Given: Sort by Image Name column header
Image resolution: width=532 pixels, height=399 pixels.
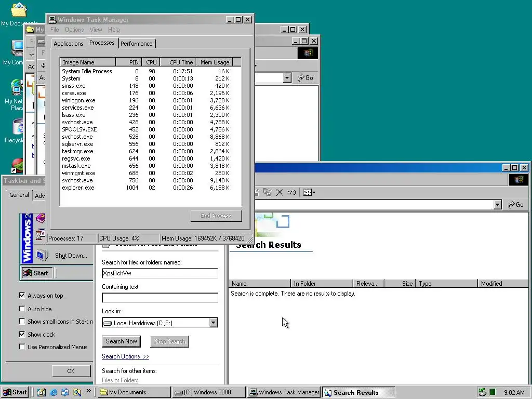Looking at the screenshot, I should pos(88,62).
